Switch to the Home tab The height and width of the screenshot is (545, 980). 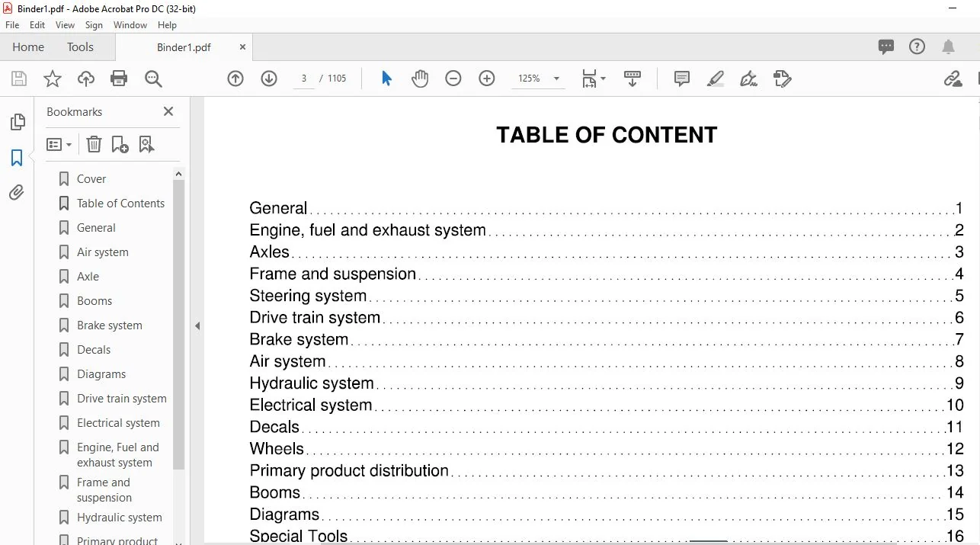[28, 46]
